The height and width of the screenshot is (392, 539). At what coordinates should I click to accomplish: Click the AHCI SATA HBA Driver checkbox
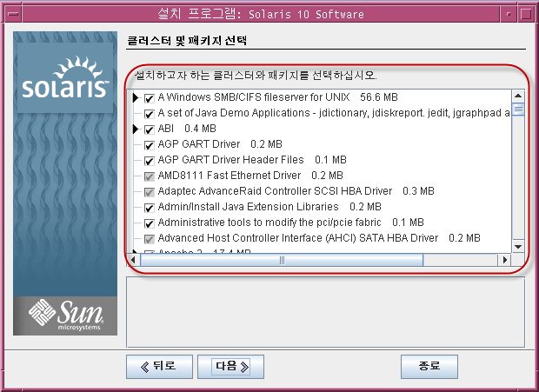pyautogui.click(x=149, y=239)
